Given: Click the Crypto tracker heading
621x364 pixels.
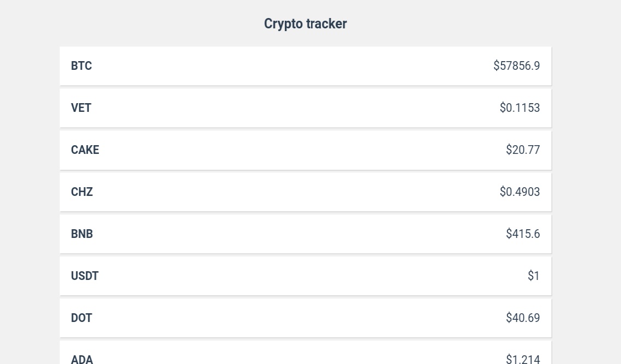Looking at the screenshot, I should (305, 24).
